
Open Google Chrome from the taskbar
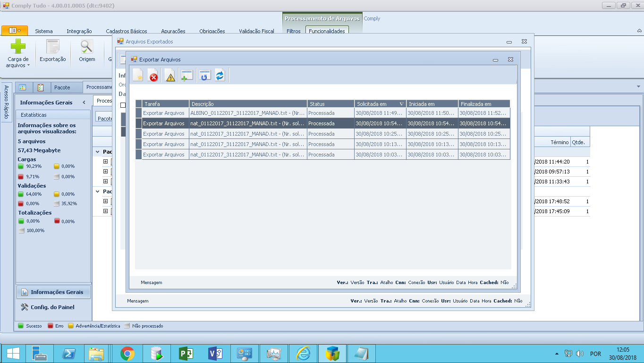point(127,354)
